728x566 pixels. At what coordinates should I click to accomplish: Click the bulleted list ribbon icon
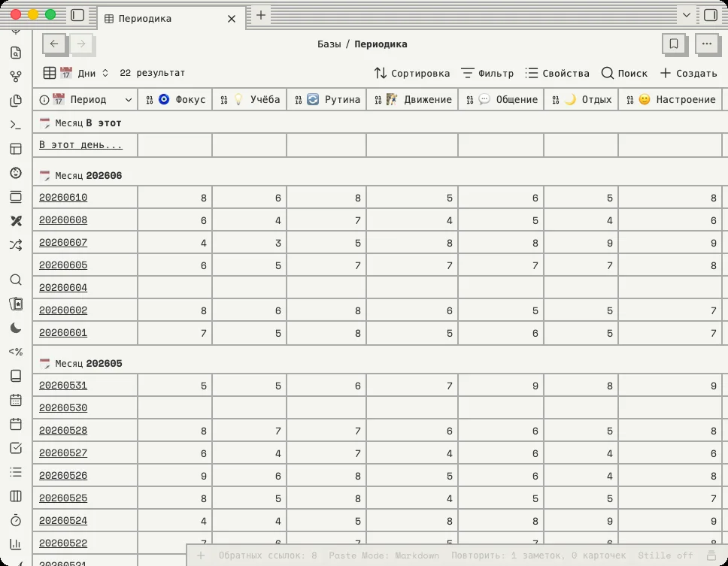click(16, 472)
